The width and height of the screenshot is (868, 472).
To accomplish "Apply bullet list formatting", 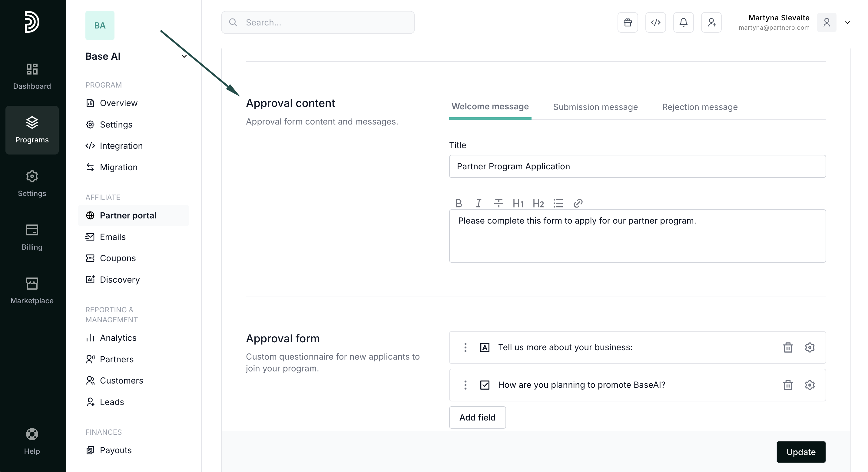I will (x=558, y=203).
